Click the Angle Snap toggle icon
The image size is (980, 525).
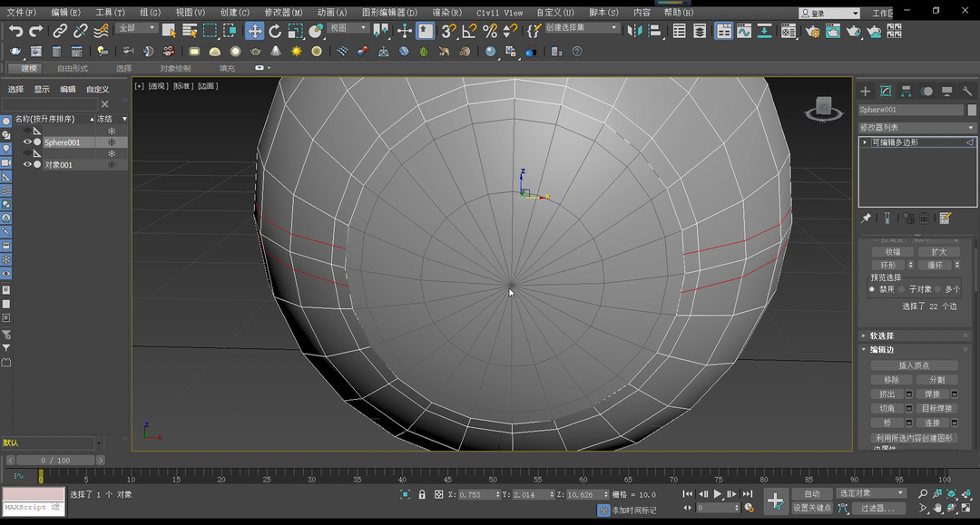pyautogui.click(x=469, y=31)
